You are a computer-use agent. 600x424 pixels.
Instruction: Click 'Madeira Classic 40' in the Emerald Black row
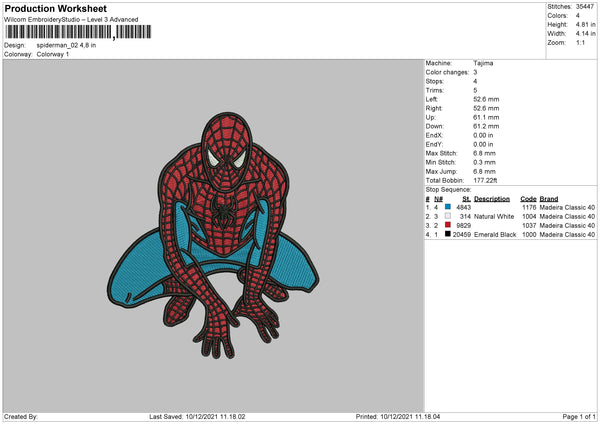click(x=567, y=235)
